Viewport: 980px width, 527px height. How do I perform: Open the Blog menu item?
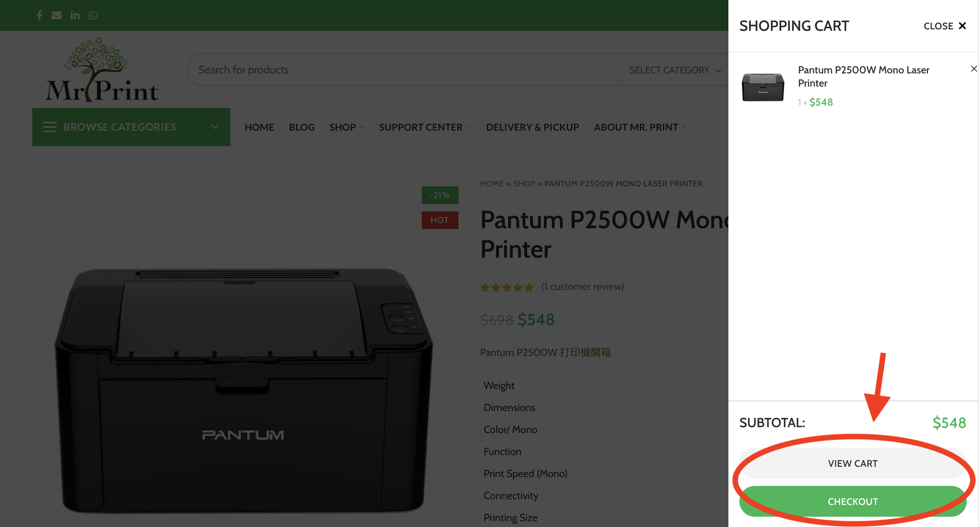pyautogui.click(x=302, y=127)
